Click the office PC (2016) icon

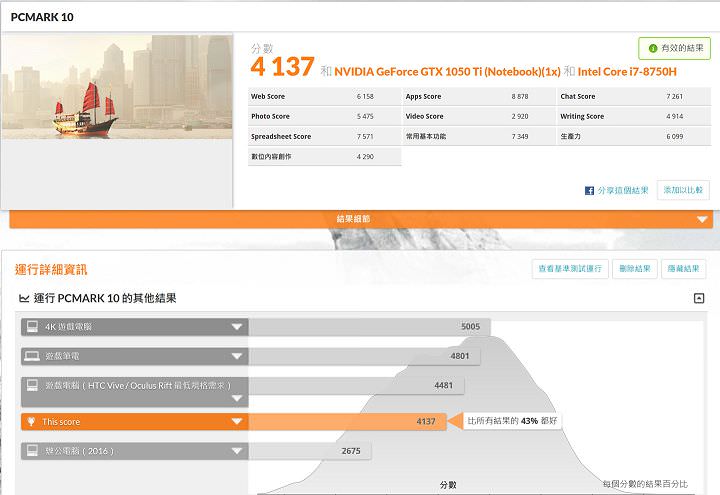pyautogui.click(x=32, y=451)
